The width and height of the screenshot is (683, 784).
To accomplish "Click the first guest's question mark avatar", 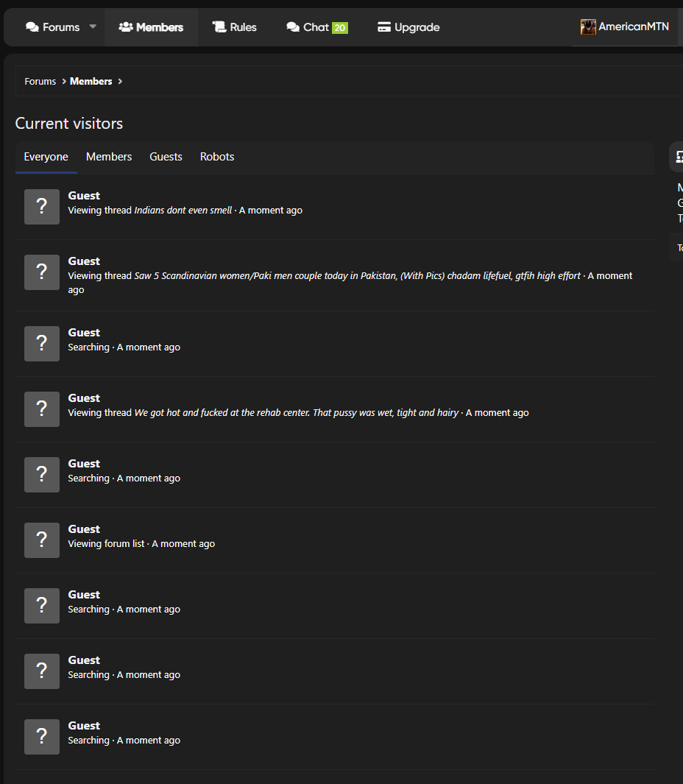I will pyautogui.click(x=42, y=207).
